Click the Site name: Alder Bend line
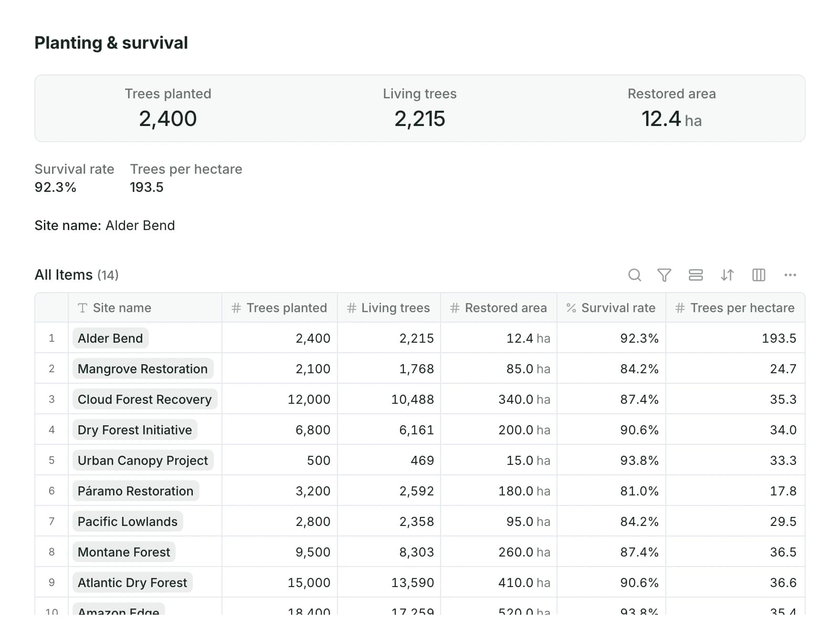 105,225
